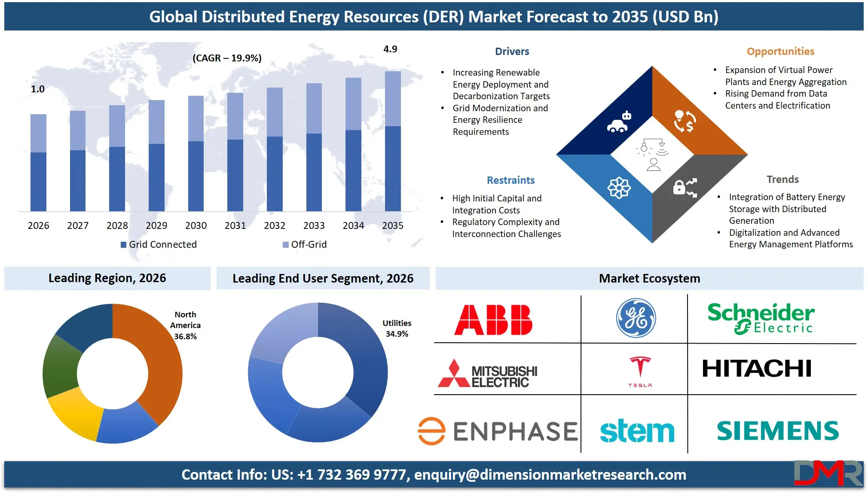Click the Enphase logo

pyautogui.click(x=498, y=431)
